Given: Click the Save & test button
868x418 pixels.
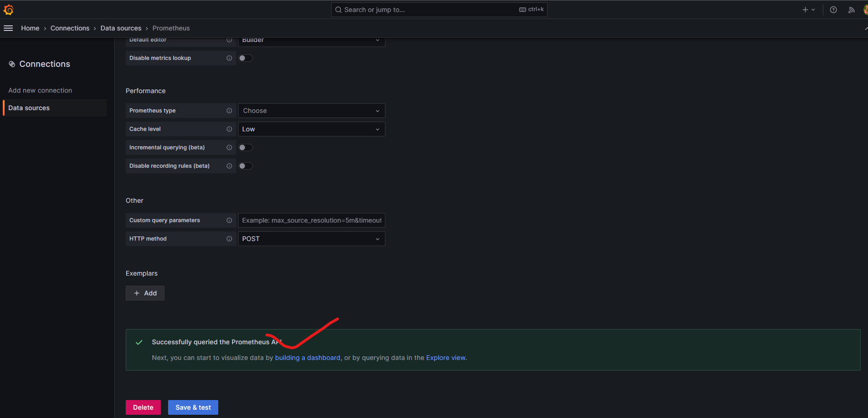Looking at the screenshot, I should (193, 407).
